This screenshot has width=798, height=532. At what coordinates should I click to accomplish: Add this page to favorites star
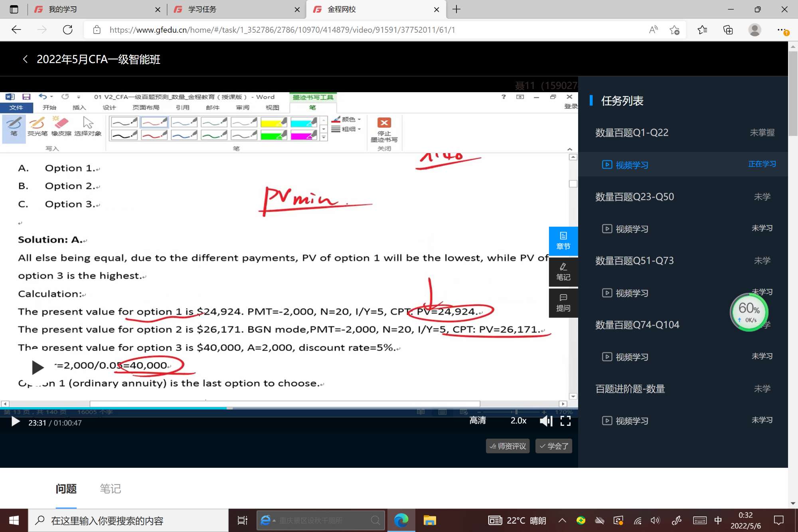[x=674, y=30]
